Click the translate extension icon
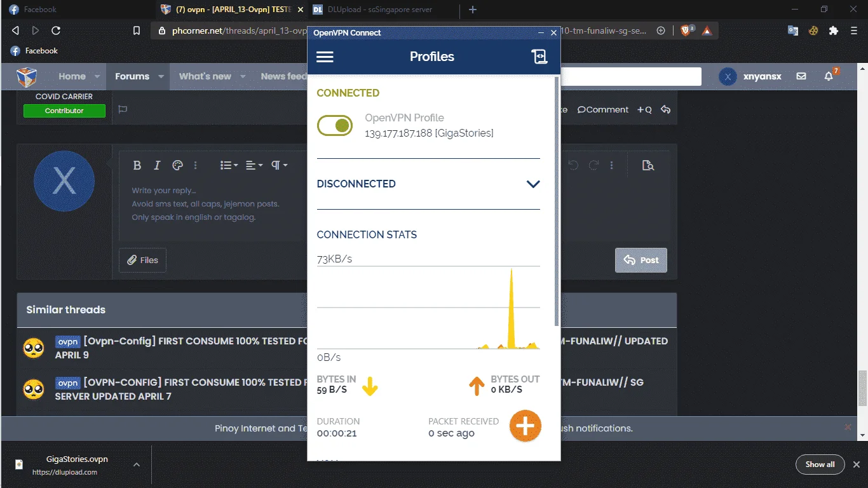Image resolution: width=868 pixels, height=488 pixels. [x=792, y=30]
